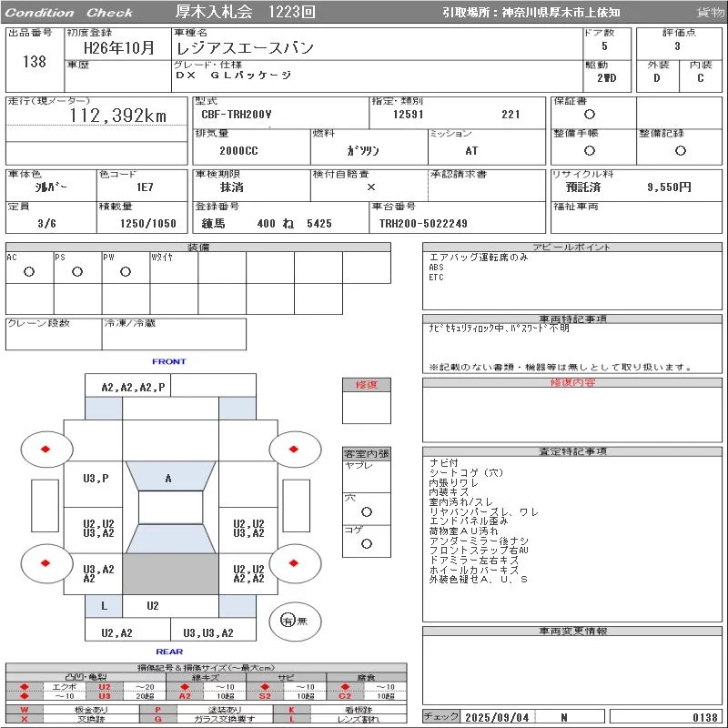Click inspector note シートコゲ（穴）
The width and height of the screenshot is (728, 728).
point(467,472)
